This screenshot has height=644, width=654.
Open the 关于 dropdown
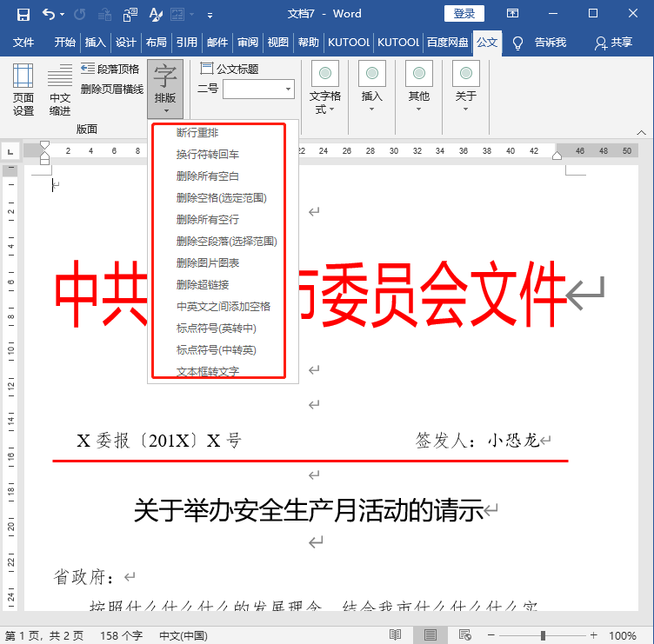(x=465, y=87)
